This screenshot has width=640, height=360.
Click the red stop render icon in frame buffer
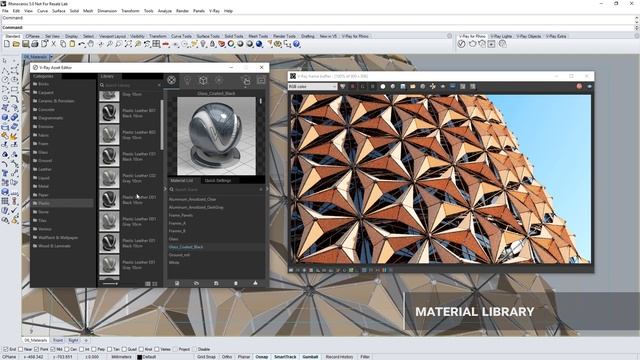click(x=579, y=87)
